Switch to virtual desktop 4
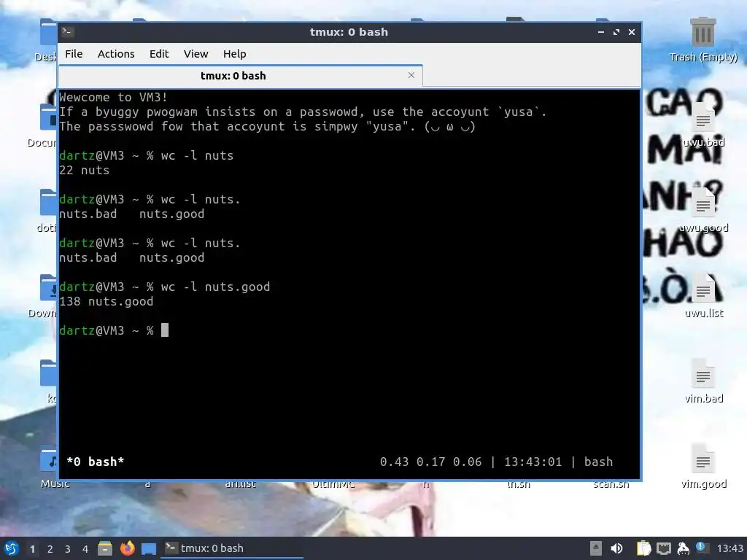The height and width of the screenshot is (560, 747). point(85,549)
